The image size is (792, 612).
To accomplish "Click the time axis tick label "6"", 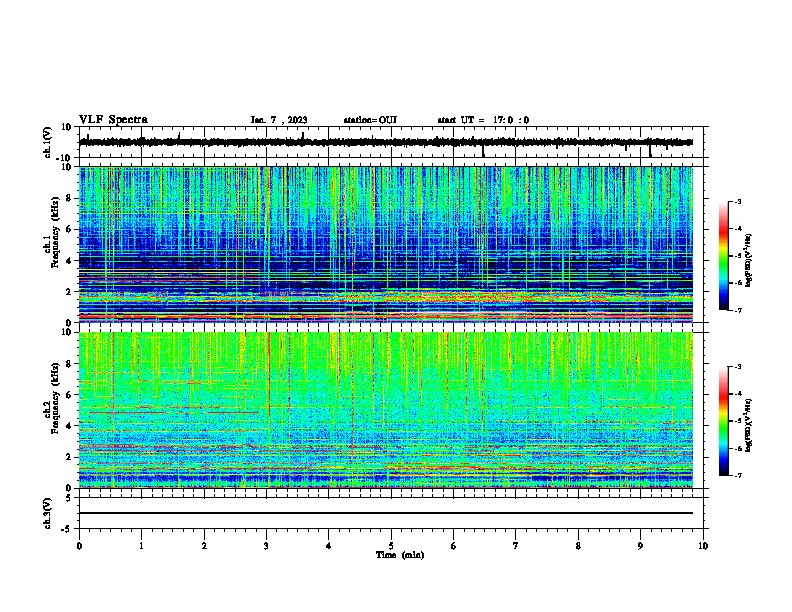I will pos(454,546).
